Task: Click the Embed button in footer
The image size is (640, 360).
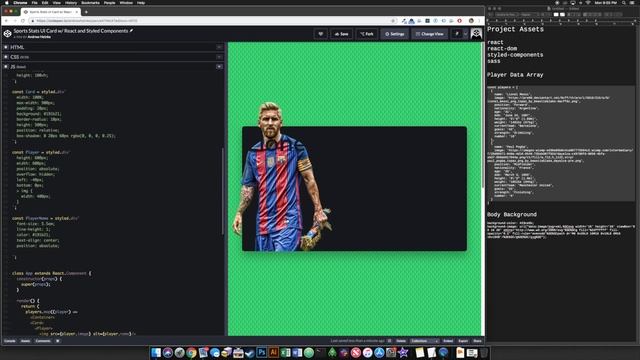Action: click(x=448, y=341)
